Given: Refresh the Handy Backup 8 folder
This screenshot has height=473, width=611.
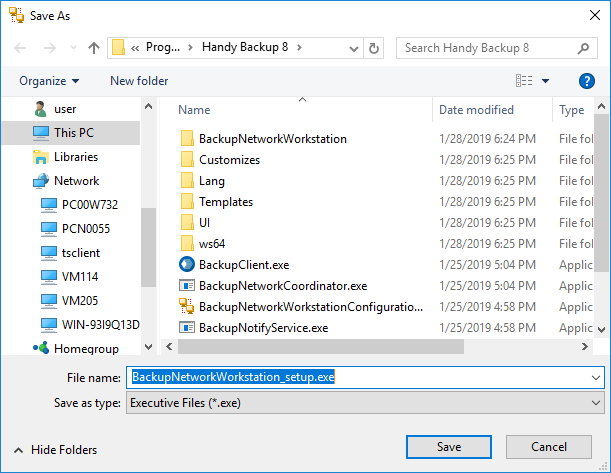Looking at the screenshot, I should point(374,48).
